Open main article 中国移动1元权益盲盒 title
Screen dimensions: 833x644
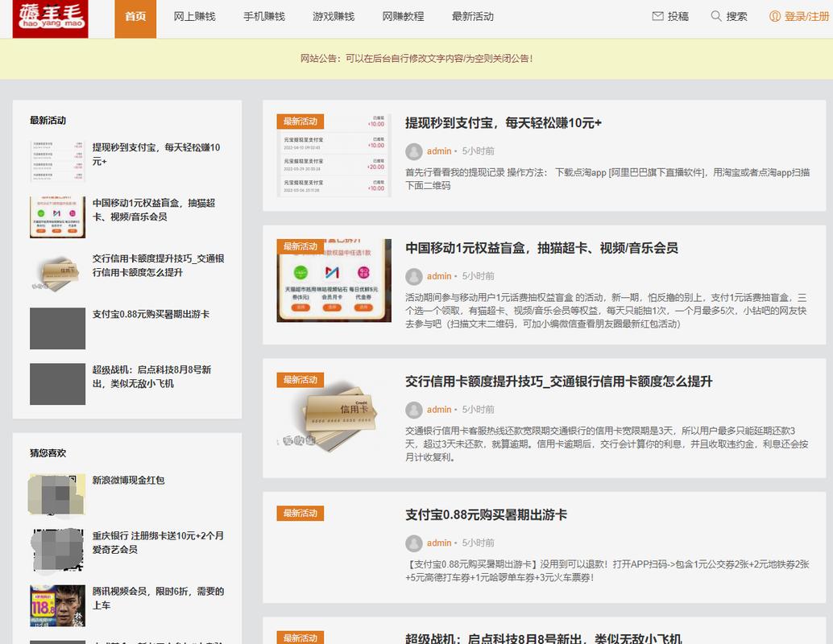point(541,248)
